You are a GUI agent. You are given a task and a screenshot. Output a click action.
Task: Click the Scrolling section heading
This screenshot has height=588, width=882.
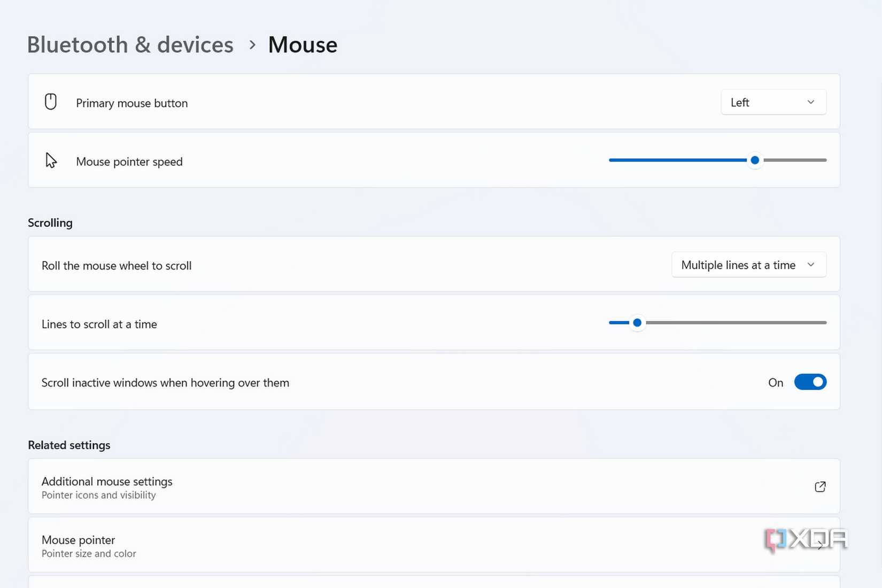pos(50,223)
